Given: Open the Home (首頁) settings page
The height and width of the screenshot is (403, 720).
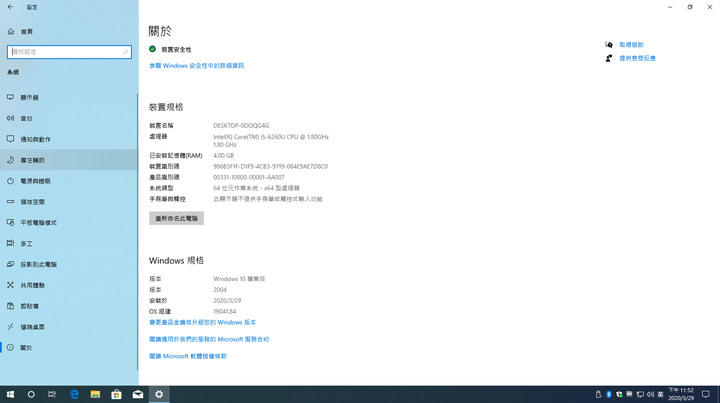Looking at the screenshot, I should point(69,32).
